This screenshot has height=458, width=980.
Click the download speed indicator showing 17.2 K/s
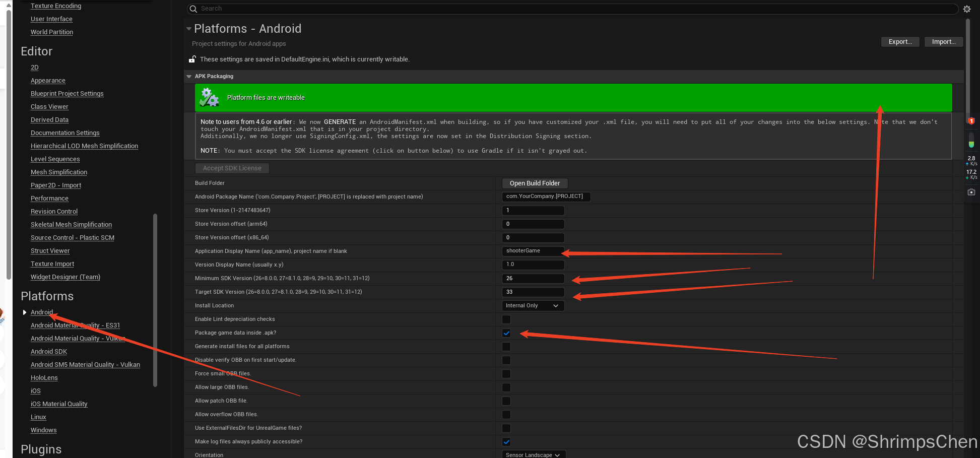point(970,174)
